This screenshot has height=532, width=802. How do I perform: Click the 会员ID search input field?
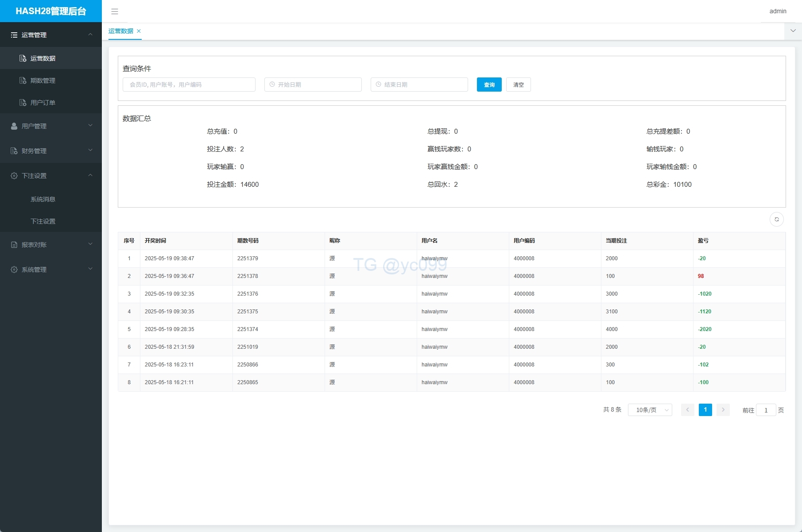189,85
